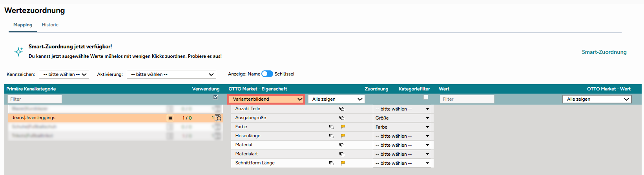
Task: Expand the Variantenbildend filter dropdown
Action: pos(266,99)
